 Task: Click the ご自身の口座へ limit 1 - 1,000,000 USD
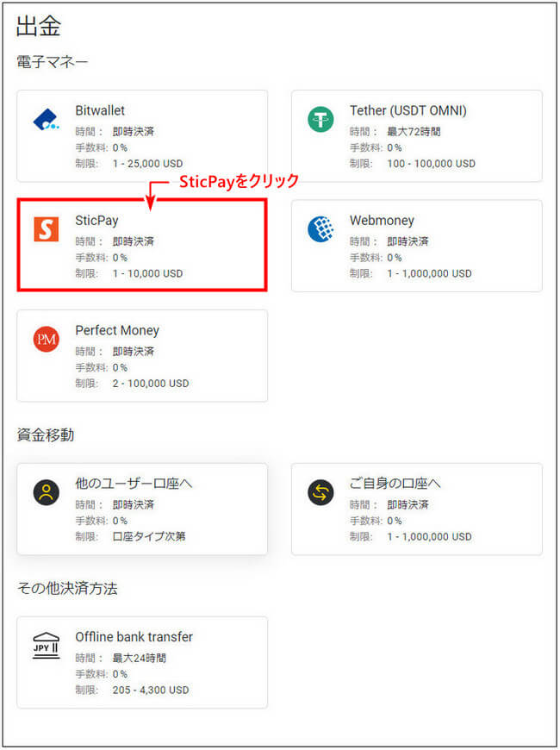click(x=429, y=537)
